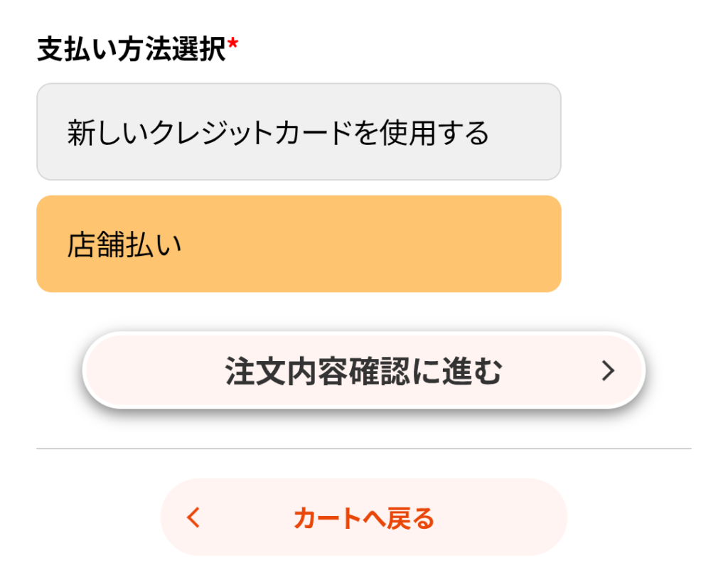
Task: Pick the orange highlighted store payment option
Action: [299, 244]
